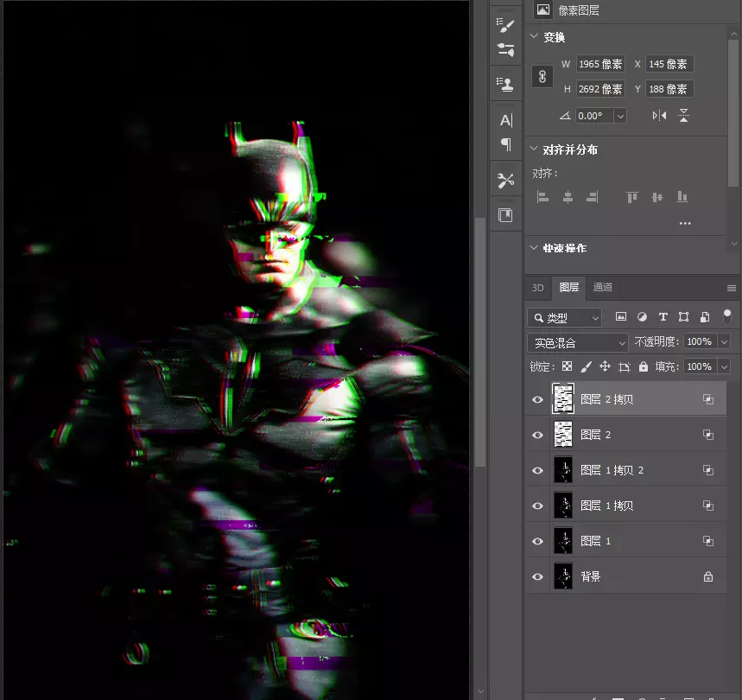Collapse the 对齐并分布 section
The width and height of the screenshot is (742, 700).
(534, 149)
